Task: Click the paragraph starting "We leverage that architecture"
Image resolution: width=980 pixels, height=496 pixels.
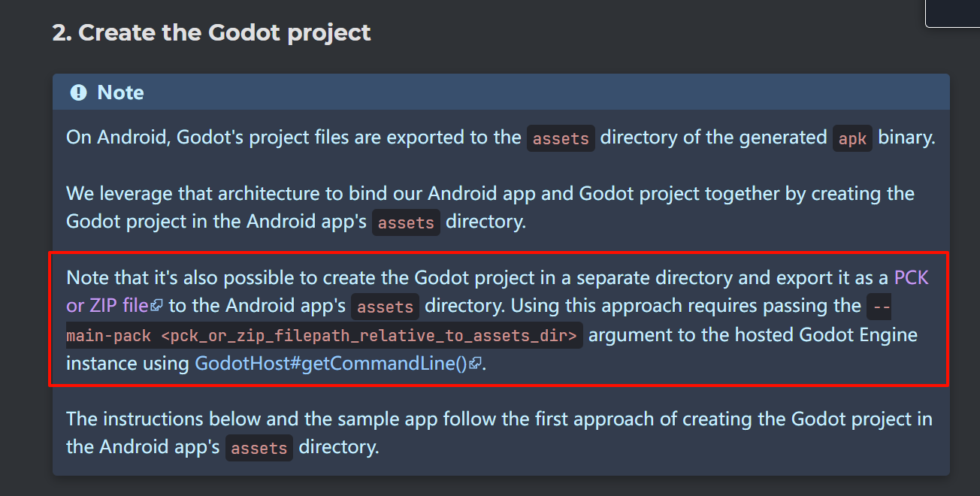Action: tap(490, 208)
